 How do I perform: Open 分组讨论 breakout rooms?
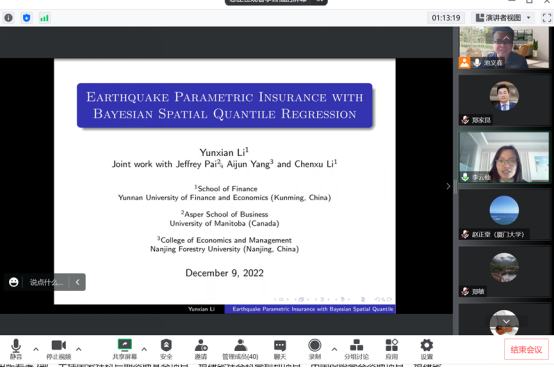(356, 349)
